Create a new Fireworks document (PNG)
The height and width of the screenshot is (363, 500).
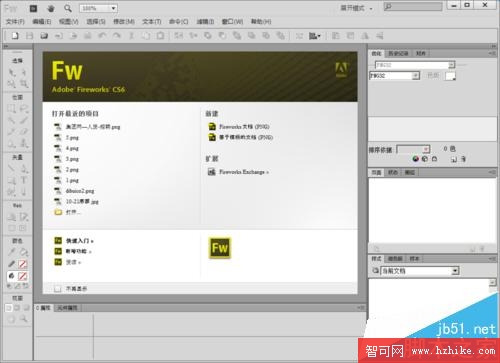(244, 127)
